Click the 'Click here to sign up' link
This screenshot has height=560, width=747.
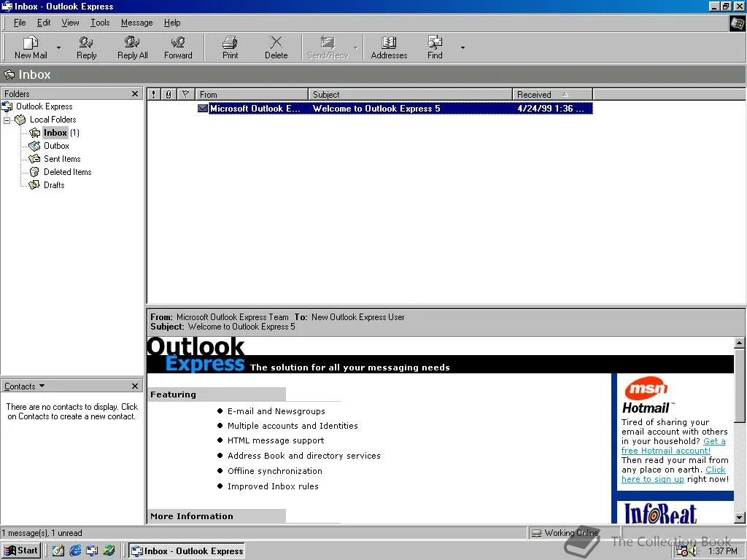(x=673, y=475)
